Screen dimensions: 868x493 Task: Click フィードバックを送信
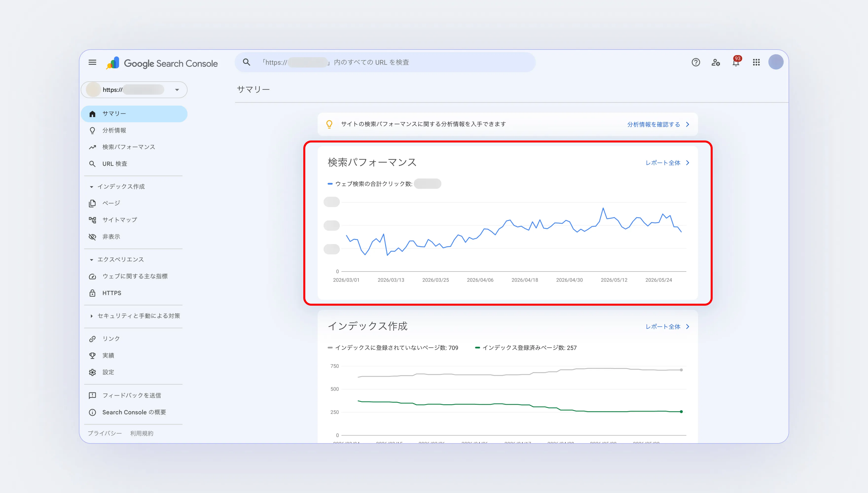(134, 395)
